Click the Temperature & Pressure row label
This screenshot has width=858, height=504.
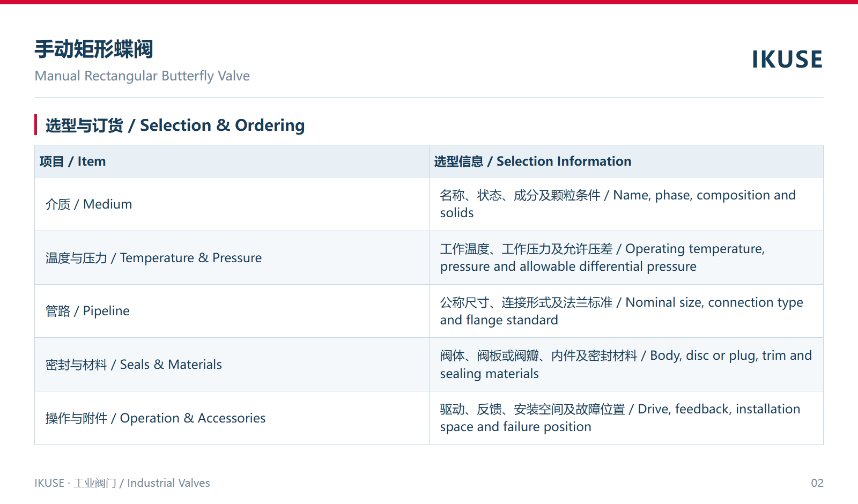tap(153, 258)
